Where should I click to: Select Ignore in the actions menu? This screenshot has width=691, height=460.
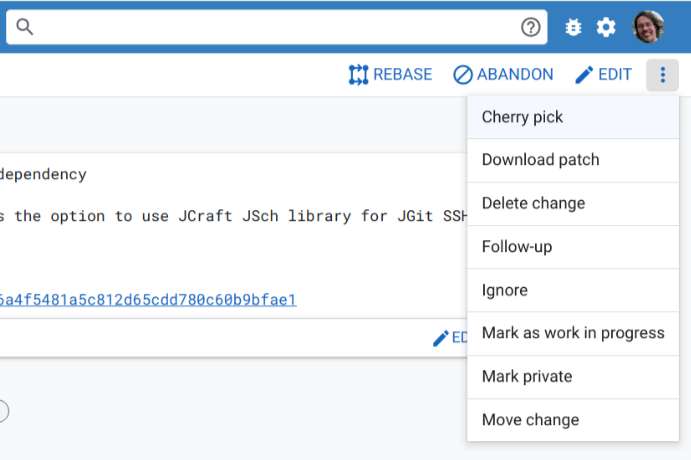point(504,290)
